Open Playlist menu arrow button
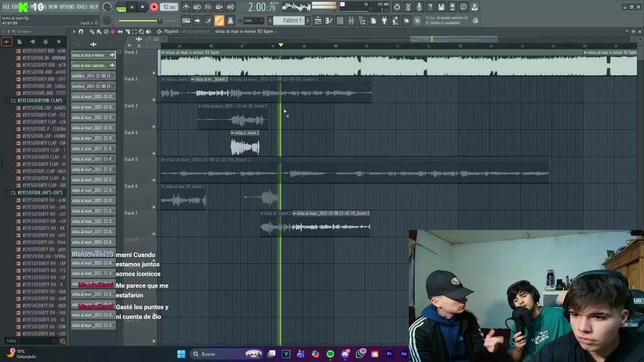 (74, 32)
